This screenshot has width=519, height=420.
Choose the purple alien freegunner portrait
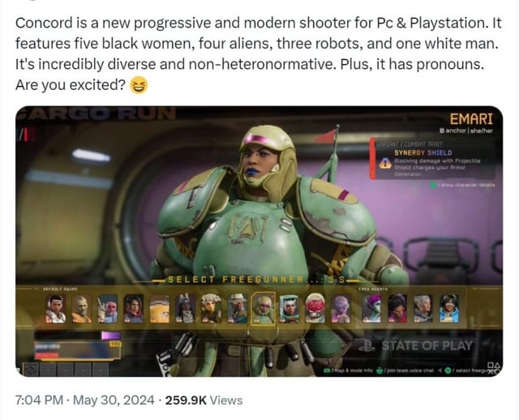click(341, 308)
